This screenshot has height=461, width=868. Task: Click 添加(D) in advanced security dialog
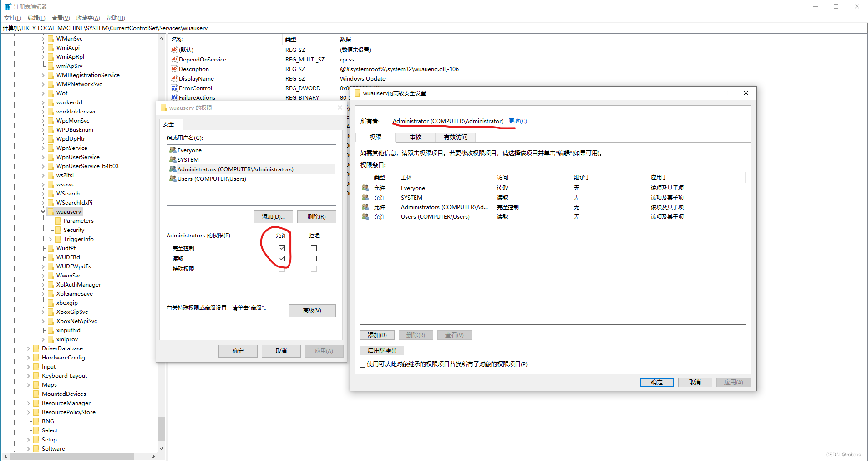pyautogui.click(x=377, y=335)
